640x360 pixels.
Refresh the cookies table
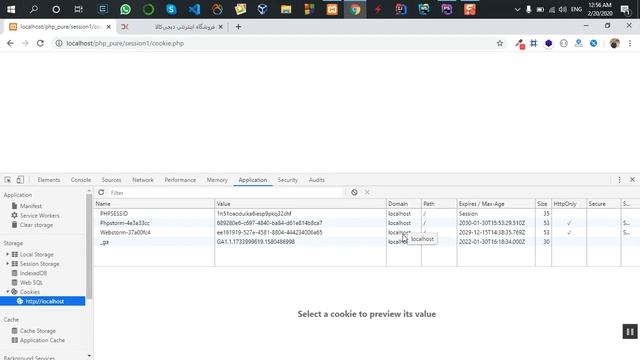(101, 192)
